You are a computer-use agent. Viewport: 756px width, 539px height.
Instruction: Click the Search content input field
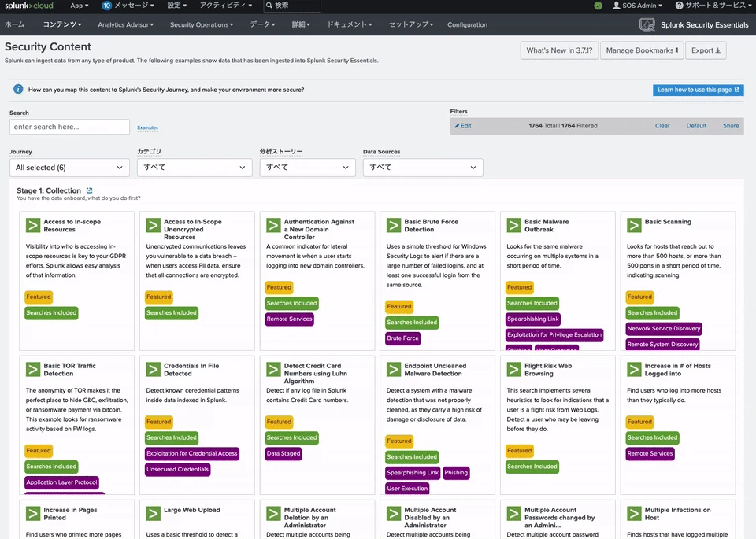click(x=69, y=127)
